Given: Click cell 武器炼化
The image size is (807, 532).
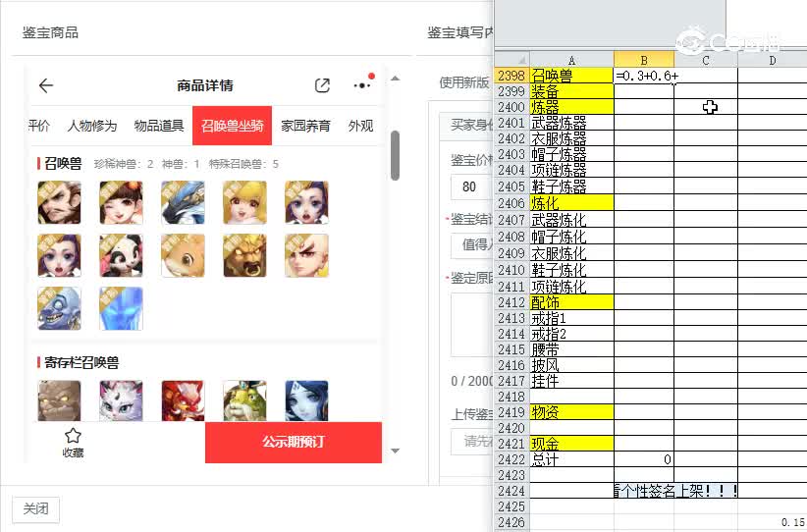Looking at the screenshot, I should (571, 220).
